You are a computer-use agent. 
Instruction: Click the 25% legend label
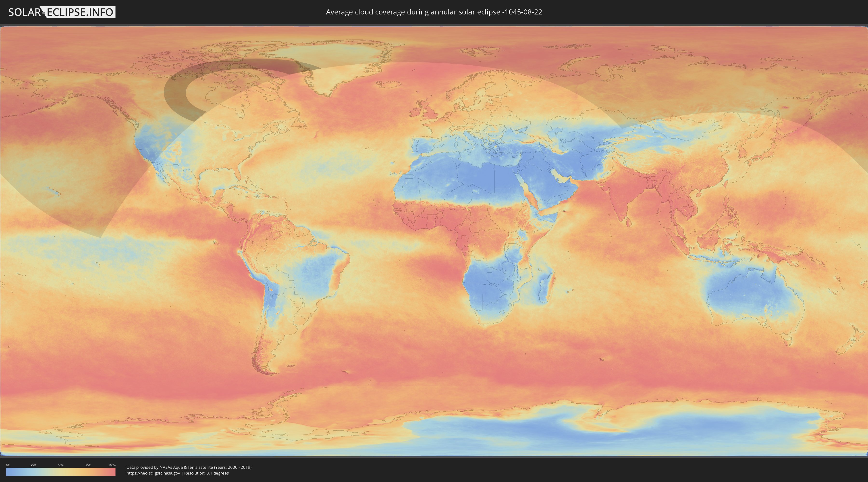click(x=33, y=465)
